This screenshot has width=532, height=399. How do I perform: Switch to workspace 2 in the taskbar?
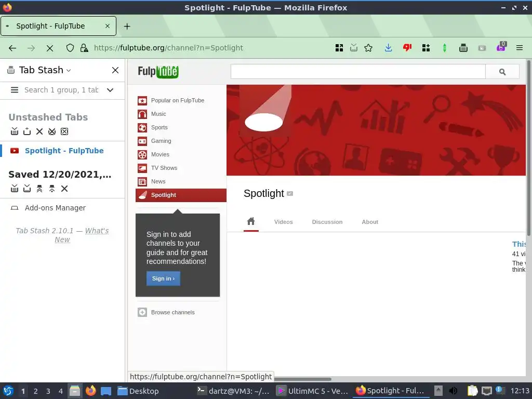[35, 391]
